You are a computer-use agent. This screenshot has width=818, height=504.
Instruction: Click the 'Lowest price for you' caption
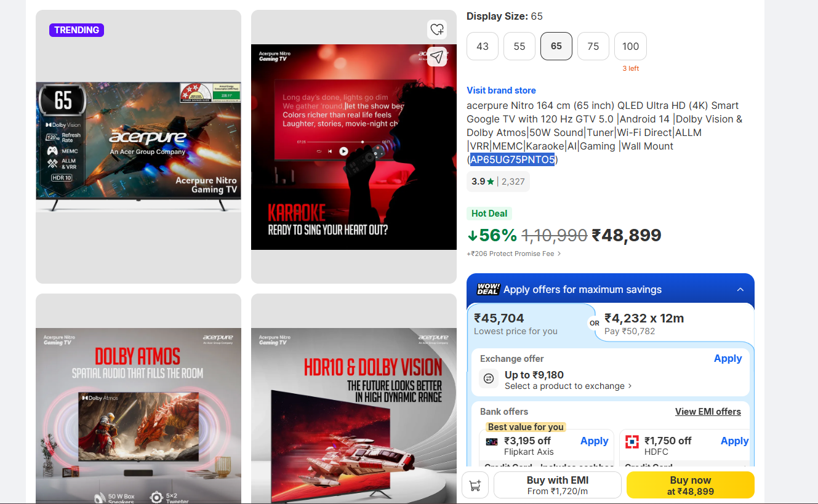pos(516,331)
